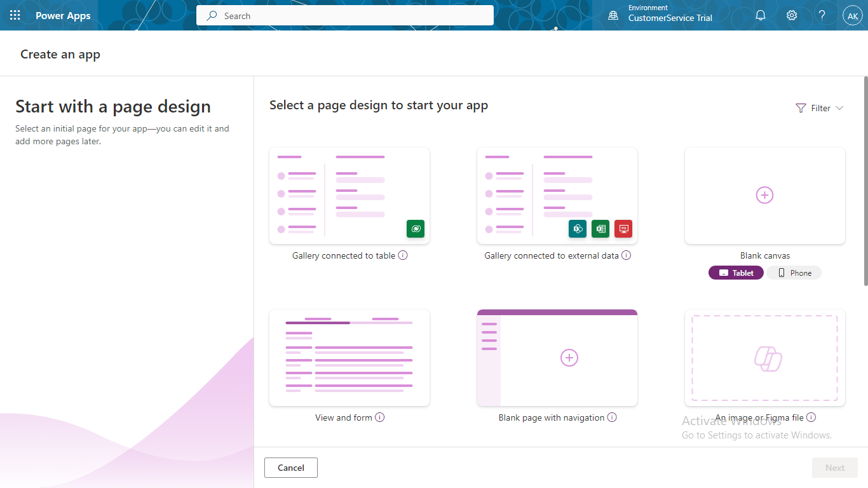
Task: Click the vertical scrollbar in design list
Action: [865, 181]
